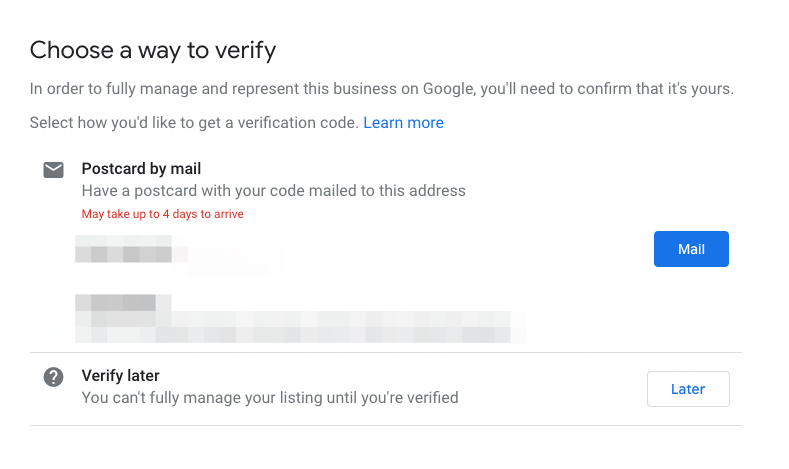Click the In order to fully manage paragraph
The width and height of the screenshot is (789, 469).
click(x=381, y=89)
